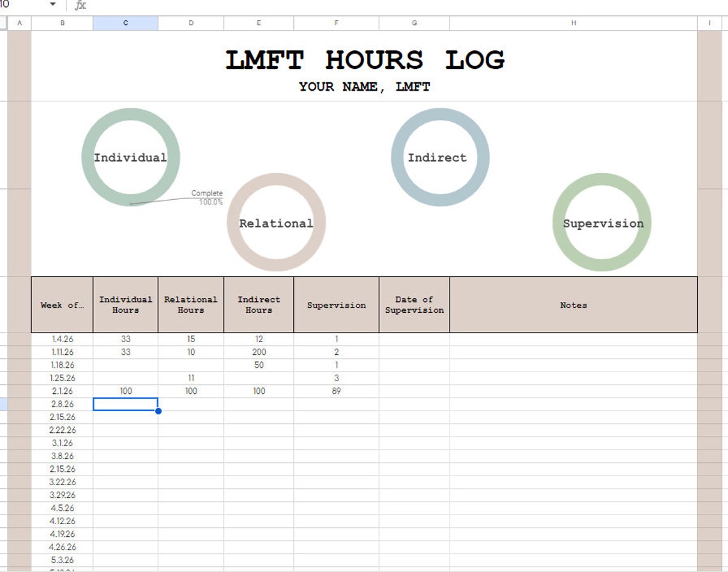Select the Notes header cell

[x=573, y=305]
